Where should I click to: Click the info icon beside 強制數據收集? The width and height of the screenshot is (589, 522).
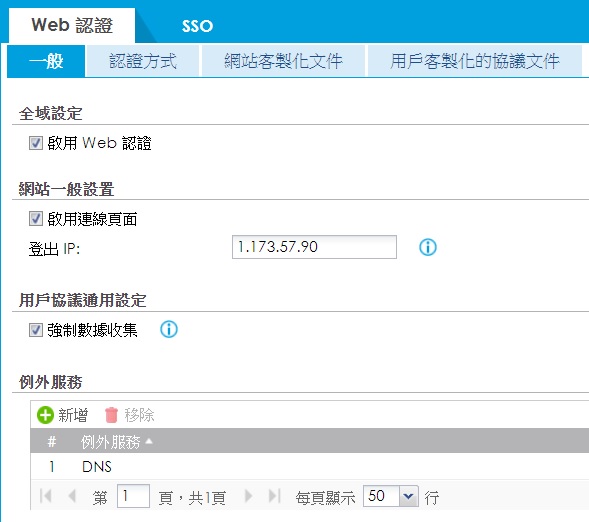(x=169, y=329)
